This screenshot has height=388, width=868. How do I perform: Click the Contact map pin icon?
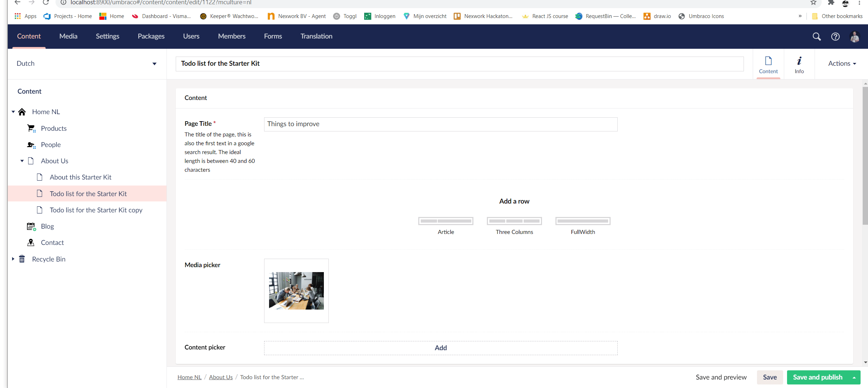click(31, 242)
